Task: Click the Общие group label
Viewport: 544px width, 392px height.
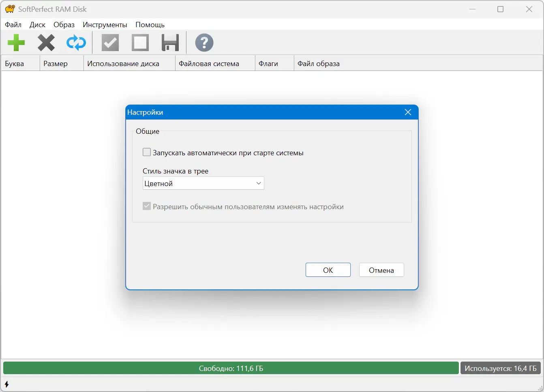Action: click(x=148, y=131)
